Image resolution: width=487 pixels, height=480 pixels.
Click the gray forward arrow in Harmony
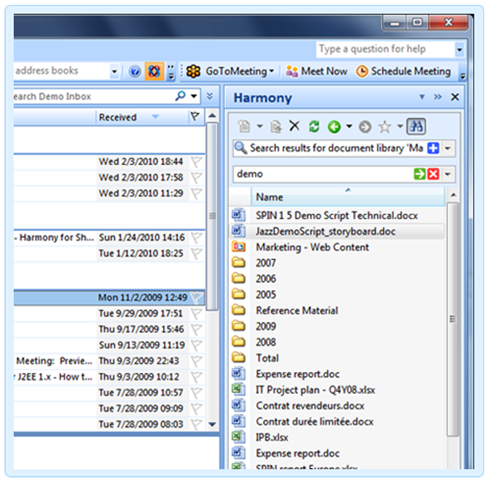pos(365,127)
